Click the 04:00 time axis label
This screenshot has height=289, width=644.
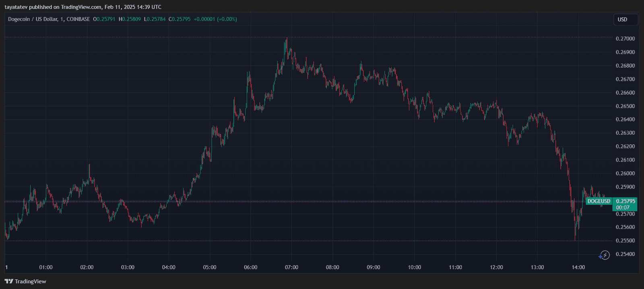[169, 267]
